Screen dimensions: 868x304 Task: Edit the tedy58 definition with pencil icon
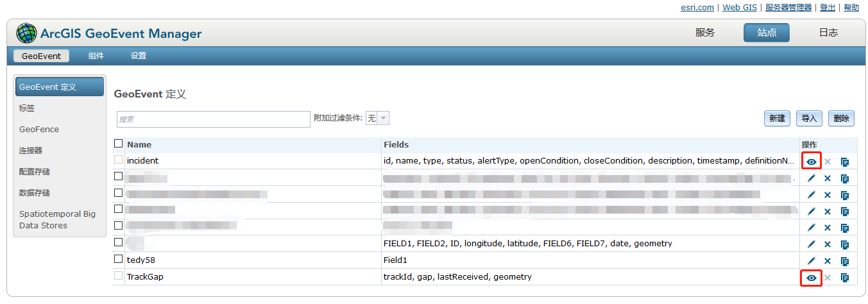click(812, 260)
